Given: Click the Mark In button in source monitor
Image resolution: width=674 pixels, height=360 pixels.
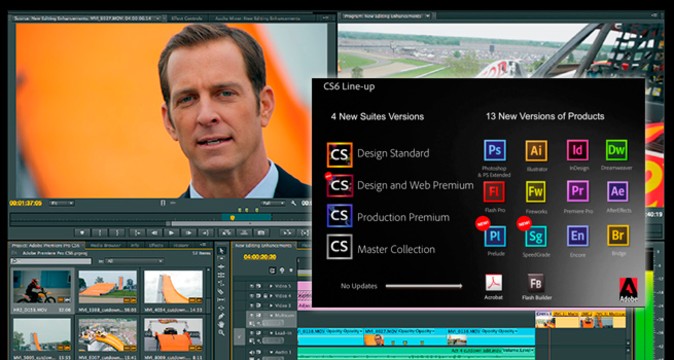Looking at the screenshot, I should point(100,232).
